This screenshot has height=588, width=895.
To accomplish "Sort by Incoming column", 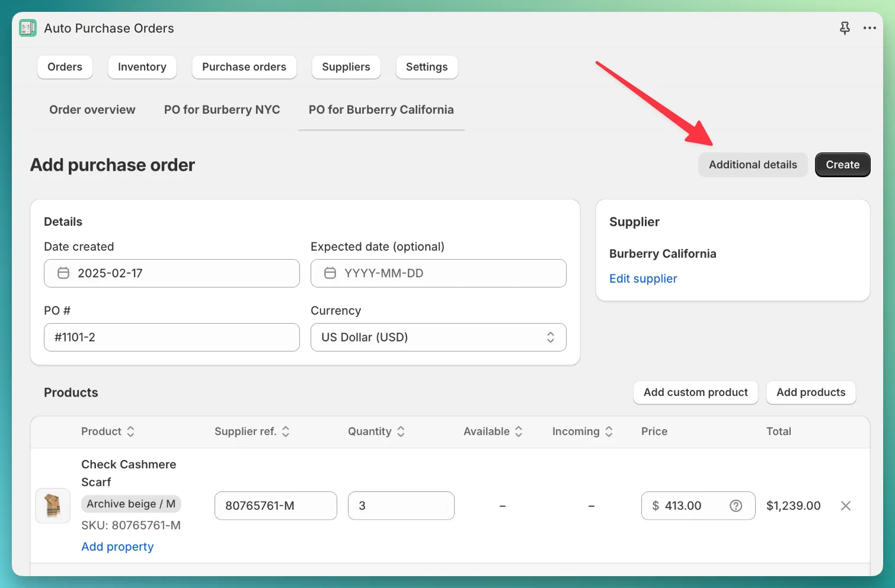I will pos(582,432).
